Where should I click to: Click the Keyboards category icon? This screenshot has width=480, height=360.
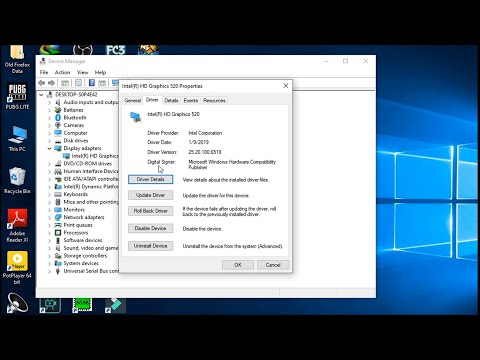pos(58,194)
